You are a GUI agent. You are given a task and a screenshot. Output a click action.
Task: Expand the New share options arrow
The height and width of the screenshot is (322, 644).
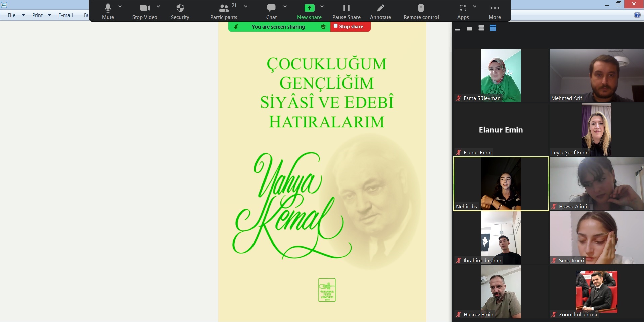[322, 7]
